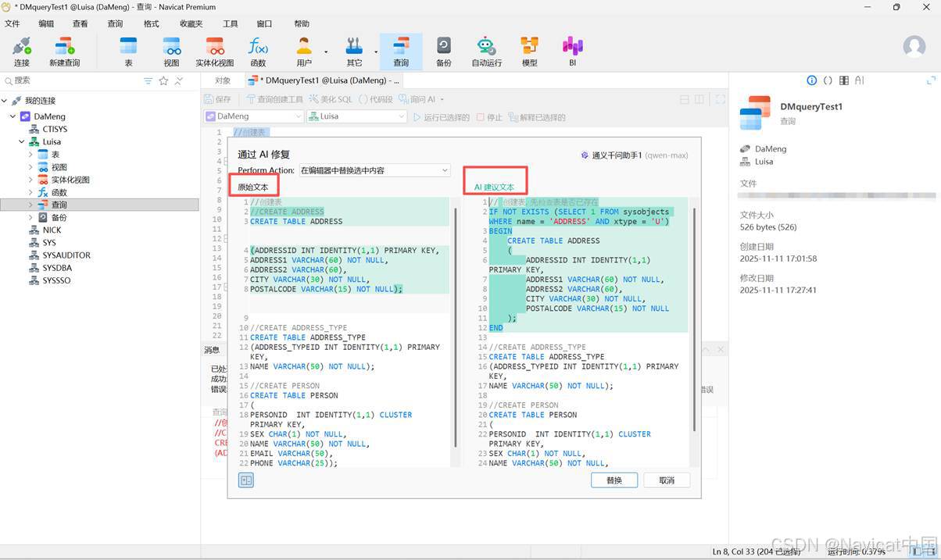
Task: Collapse the DaMeng connection node
Action: click(x=13, y=116)
